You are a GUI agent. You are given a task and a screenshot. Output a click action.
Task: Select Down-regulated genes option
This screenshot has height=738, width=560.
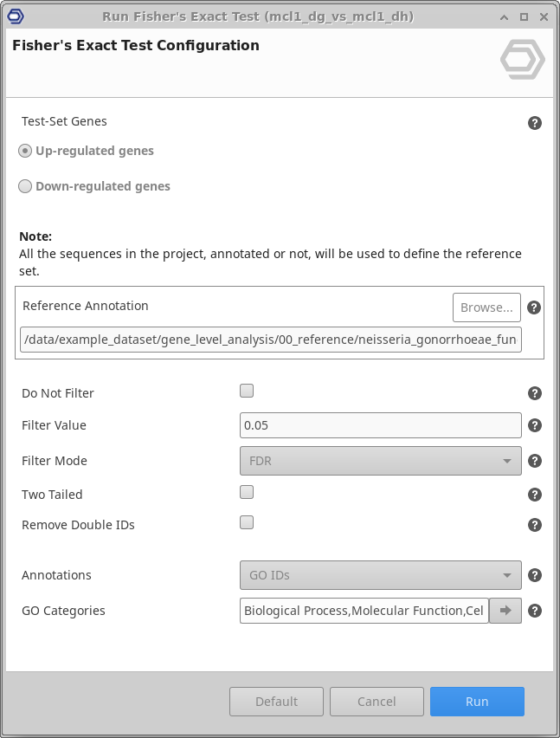coord(26,186)
